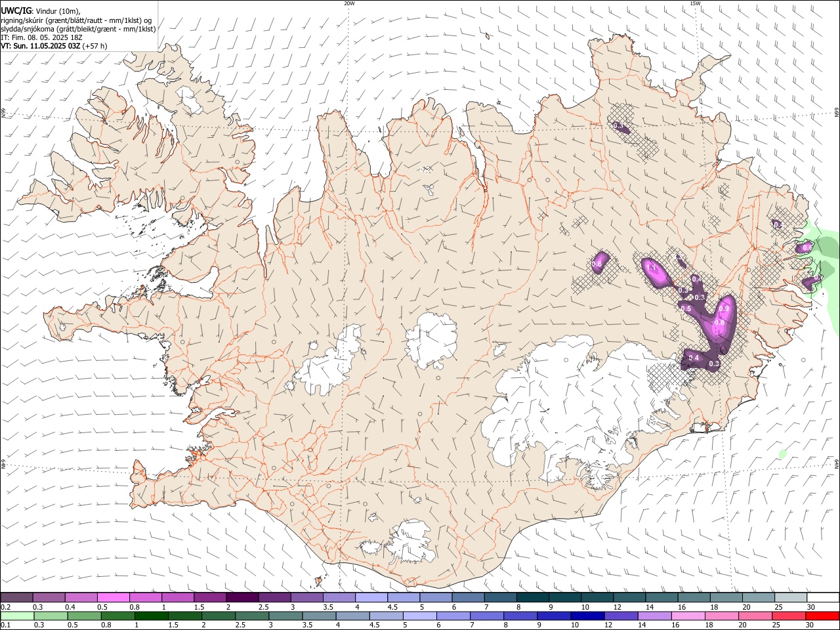Click the 0.8–1 swatch in upper legend row
The width and height of the screenshot is (840, 630).
click(x=146, y=597)
